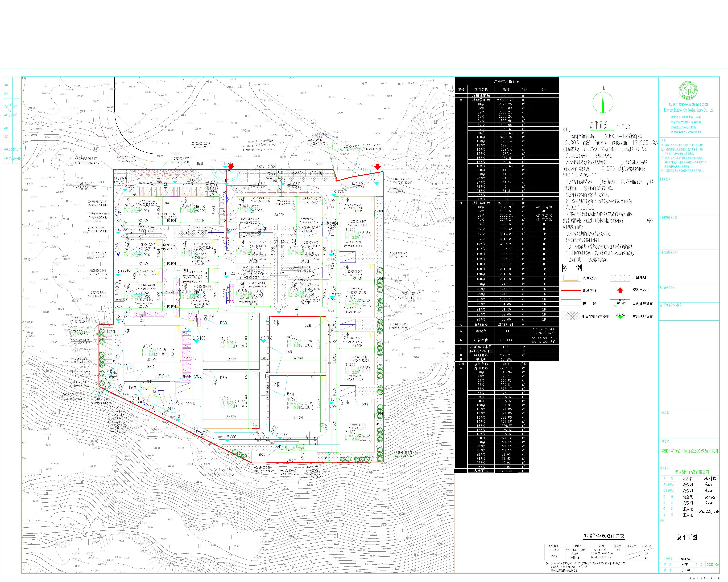Click the 总计容面积 value 35150.62

pyautogui.click(x=506, y=203)
